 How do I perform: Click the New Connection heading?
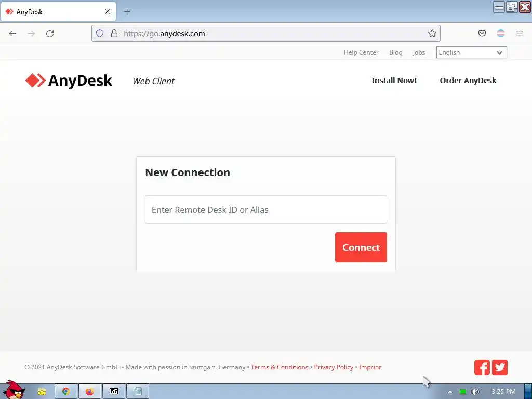pyautogui.click(x=188, y=172)
